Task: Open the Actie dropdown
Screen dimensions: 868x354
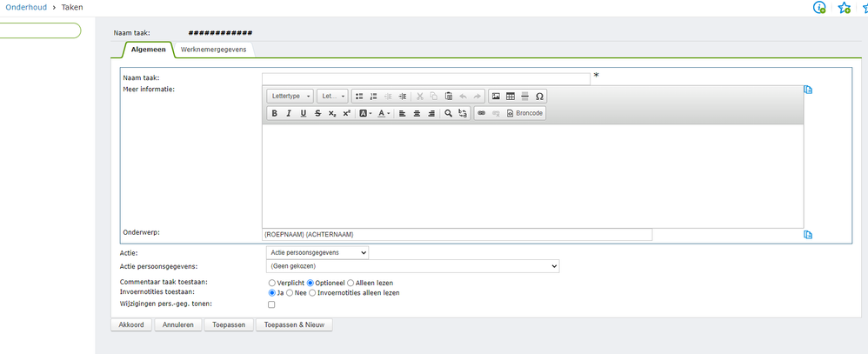Action: [317, 252]
